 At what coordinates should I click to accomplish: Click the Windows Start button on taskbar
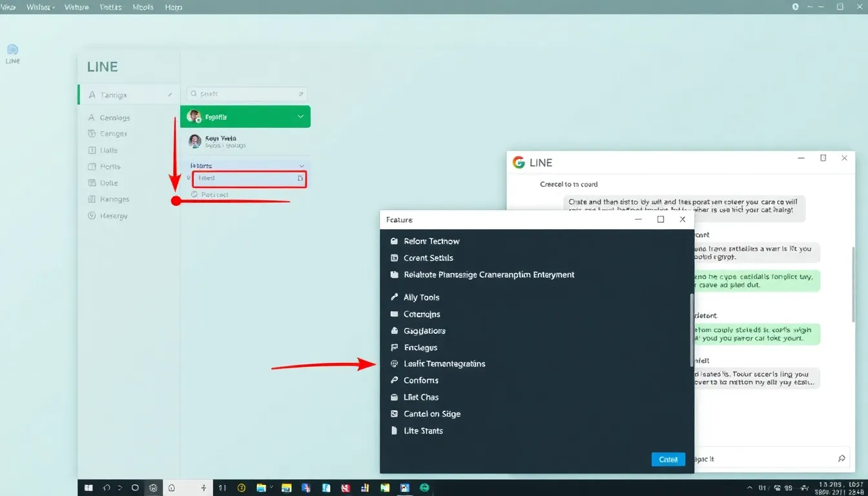pyautogui.click(x=88, y=488)
